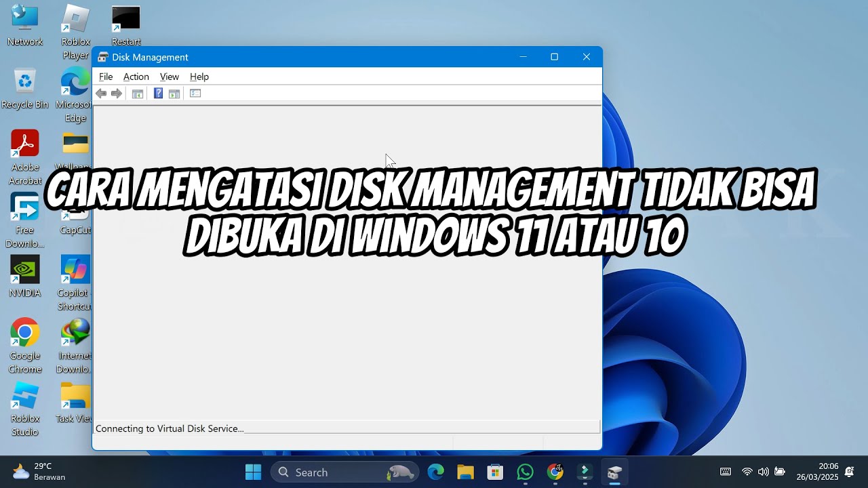This screenshot has width=868, height=488.
Task: Open the Windows Start menu
Action: 253,472
